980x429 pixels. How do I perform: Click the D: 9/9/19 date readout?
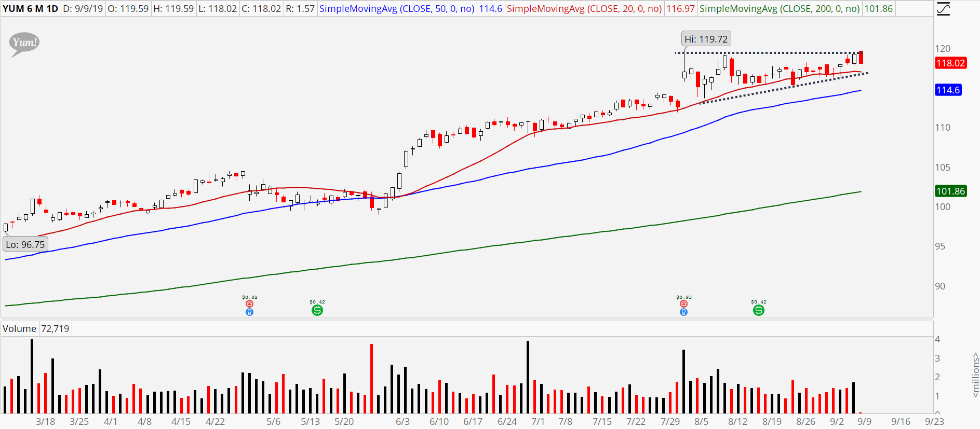point(83,9)
